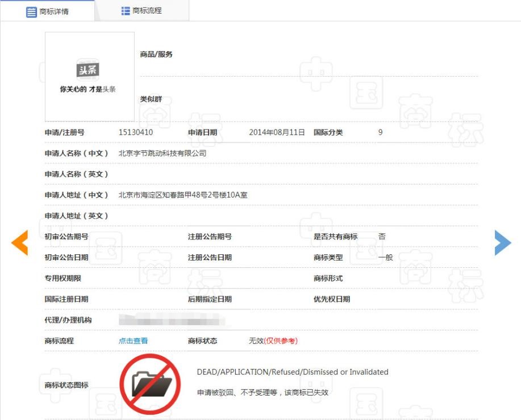Click the applicant address 北京市海淀区知春路
Image resolution: width=521 pixels, height=420 pixels.
click(182, 195)
